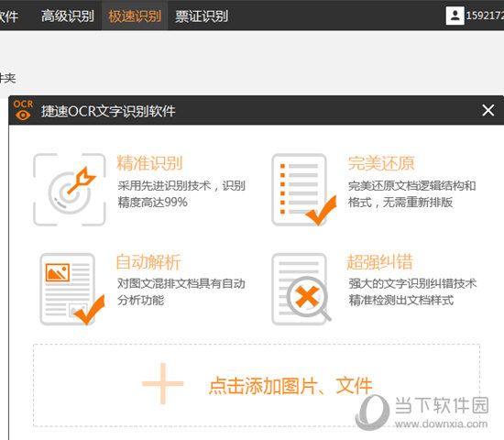Click the text 精准检测出文档样式
Viewport: 504px width, 440px height.
401,300
